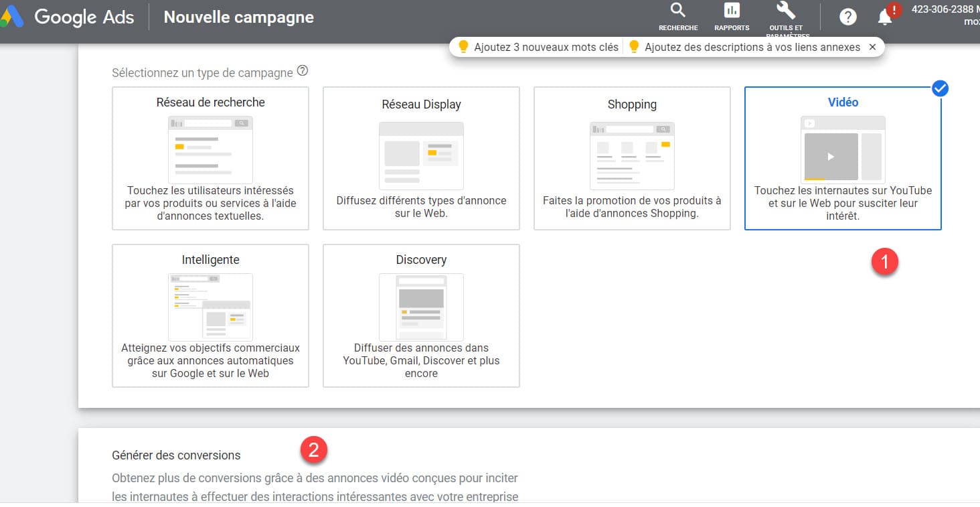Open the Rapports reports icon
980x507 pixels.
732,17
